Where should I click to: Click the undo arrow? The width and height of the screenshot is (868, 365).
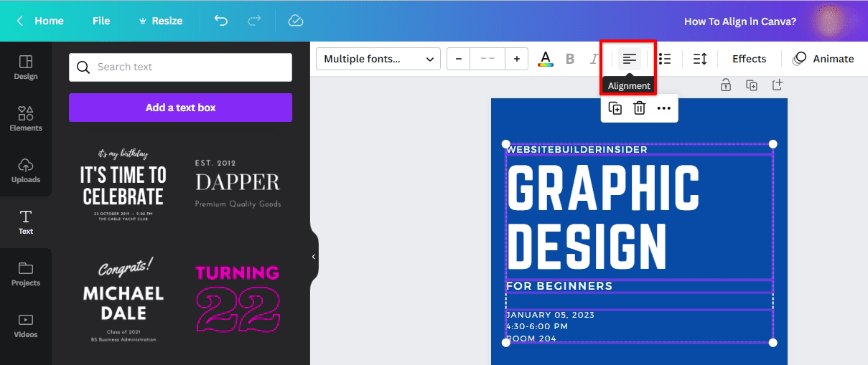click(221, 21)
